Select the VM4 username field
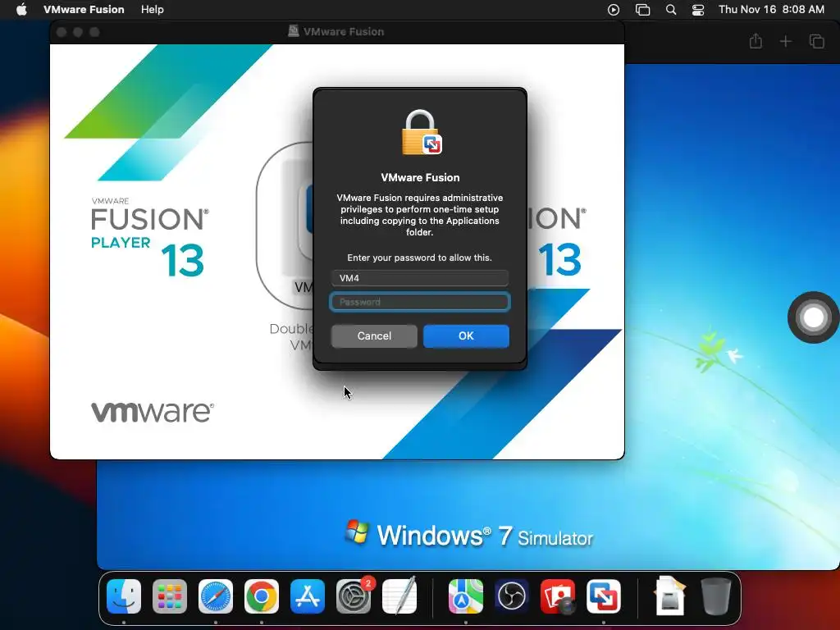This screenshot has height=630, width=840. tap(419, 278)
